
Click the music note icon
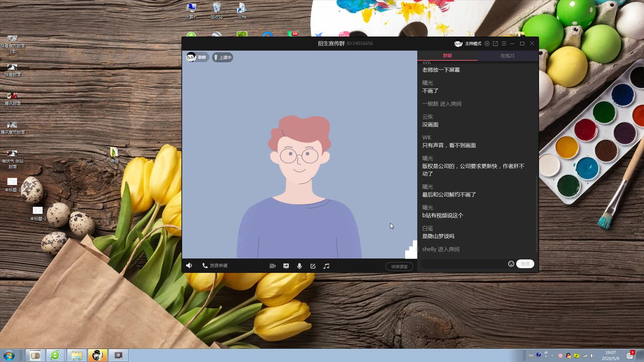click(326, 266)
